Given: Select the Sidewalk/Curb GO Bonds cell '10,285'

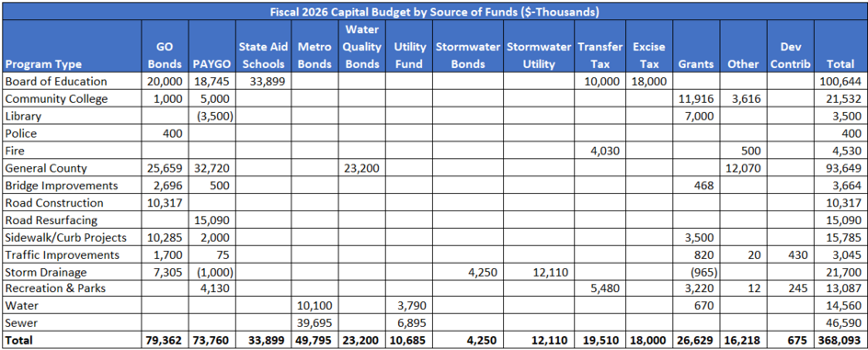Looking at the screenshot, I should pyautogui.click(x=165, y=238).
